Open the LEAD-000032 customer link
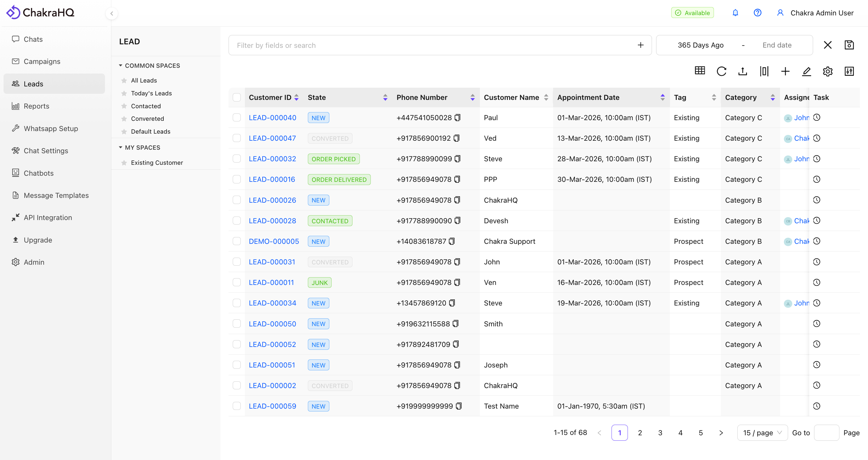The width and height of the screenshot is (868, 460). (272, 159)
